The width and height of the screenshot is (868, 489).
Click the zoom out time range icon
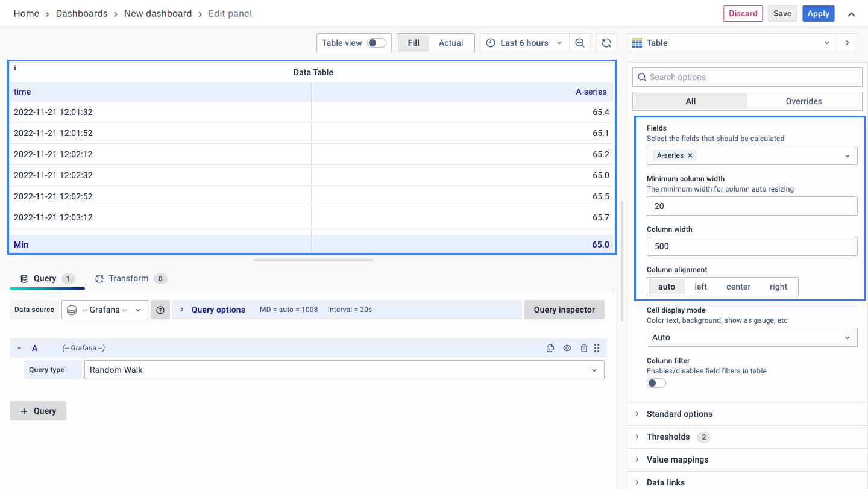580,43
